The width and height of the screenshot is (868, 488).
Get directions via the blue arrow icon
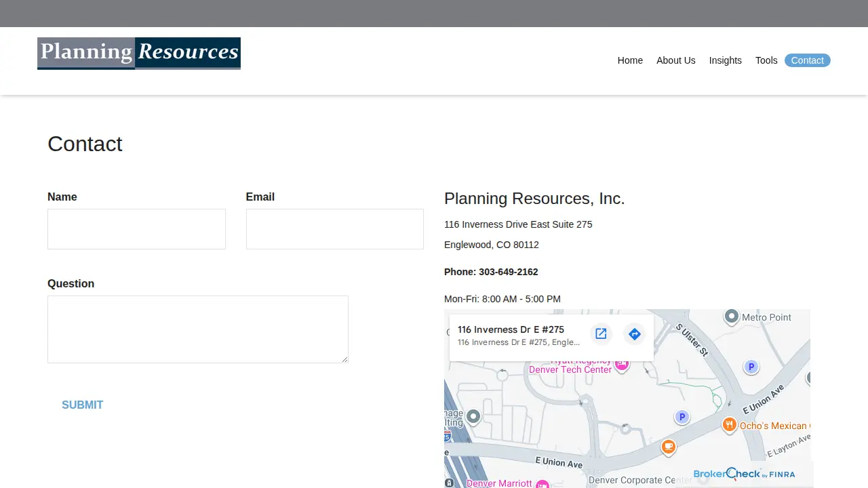(634, 333)
